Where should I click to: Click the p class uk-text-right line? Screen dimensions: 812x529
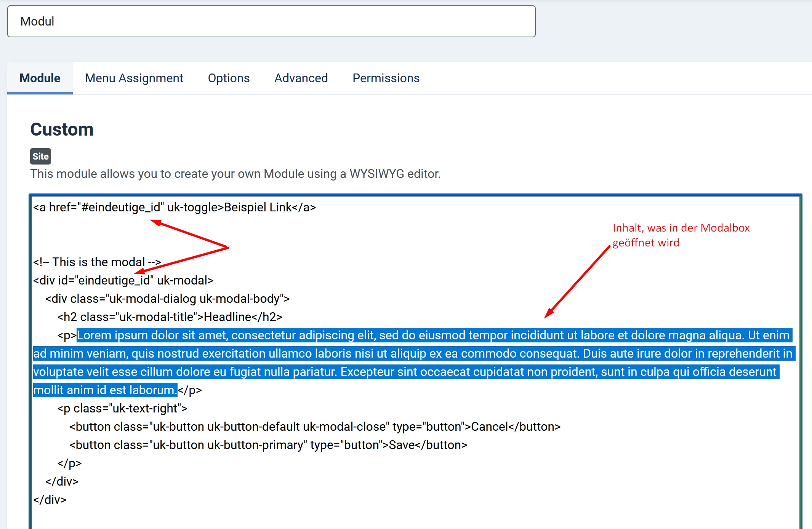(122, 409)
